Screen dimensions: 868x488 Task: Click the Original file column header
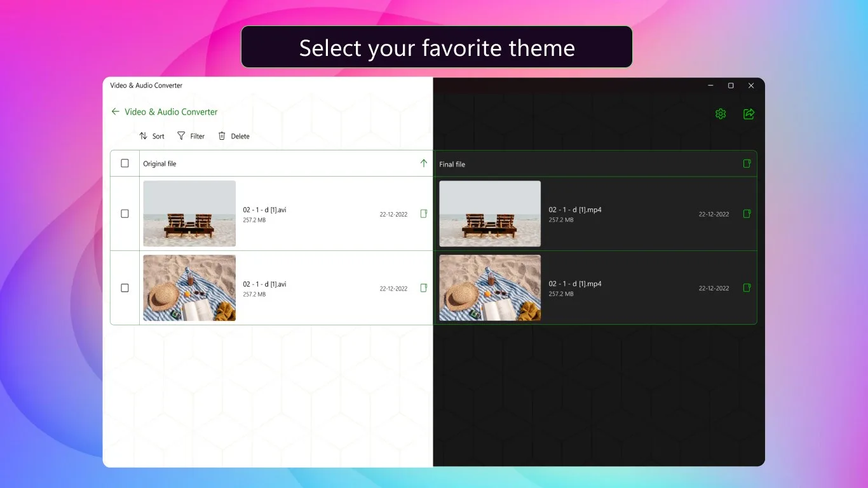(x=159, y=164)
